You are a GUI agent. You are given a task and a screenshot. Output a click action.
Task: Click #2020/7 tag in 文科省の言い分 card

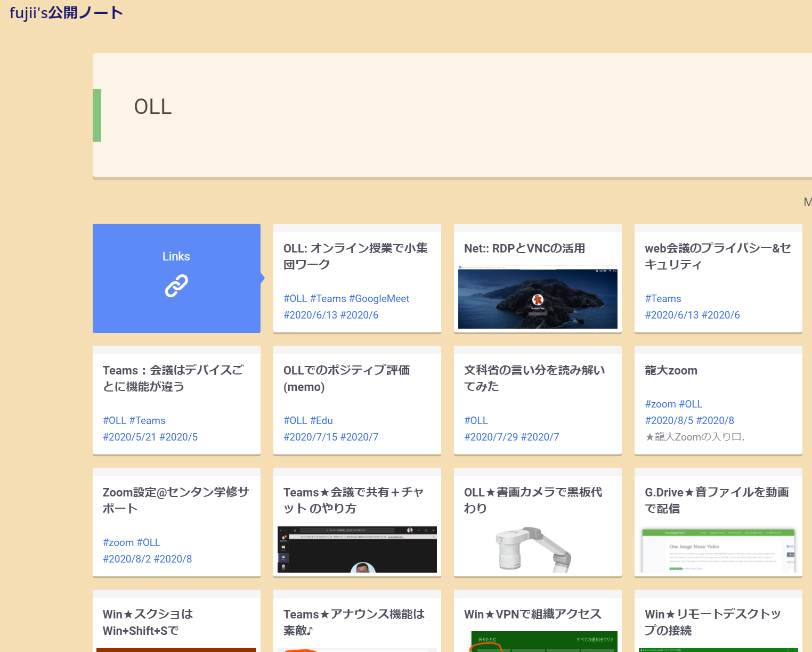tap(540, 437)
